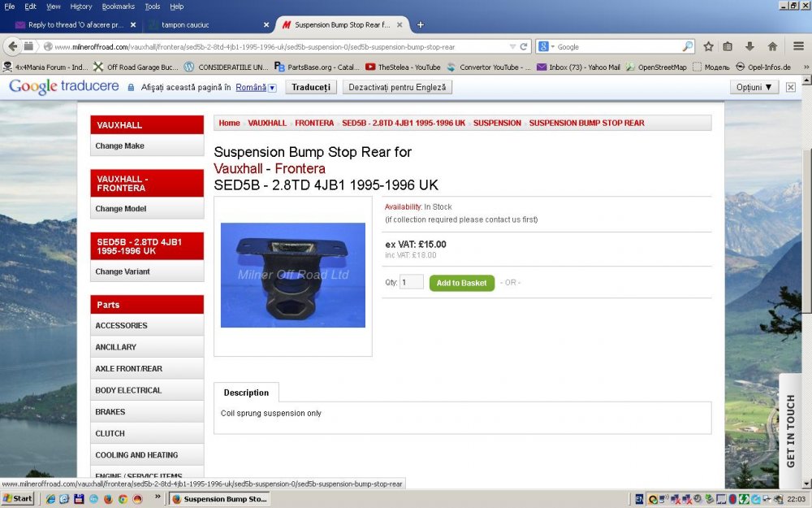Open the address bar history dropdown arrow

click(x=512, y=46)
